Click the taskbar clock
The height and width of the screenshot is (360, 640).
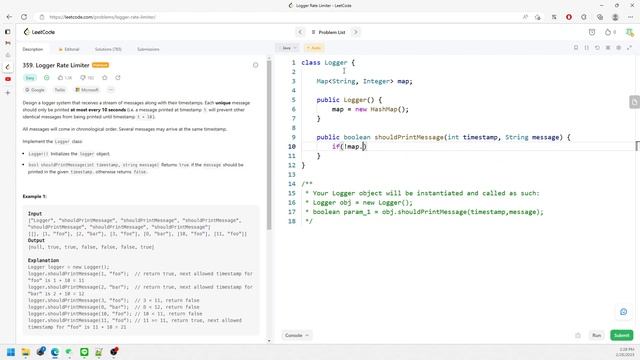pyautogui.click(x=626, y=352)
